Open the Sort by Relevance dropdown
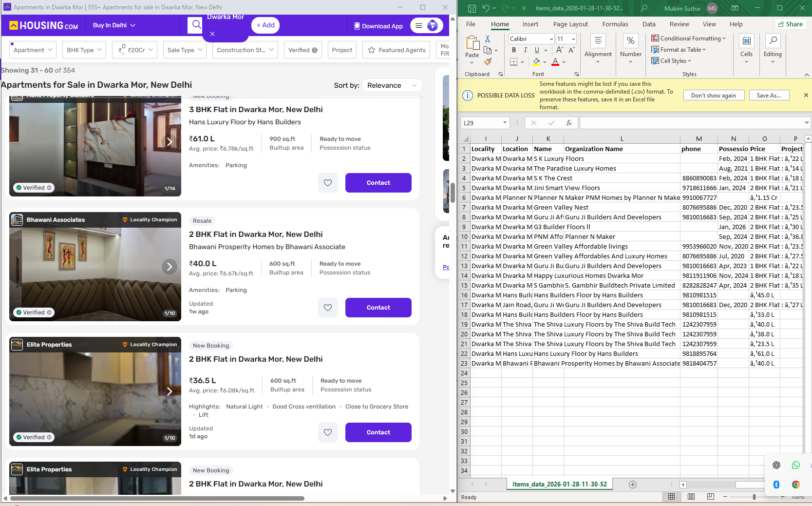Viewport: 812px width, 506px height. (392, 85)
